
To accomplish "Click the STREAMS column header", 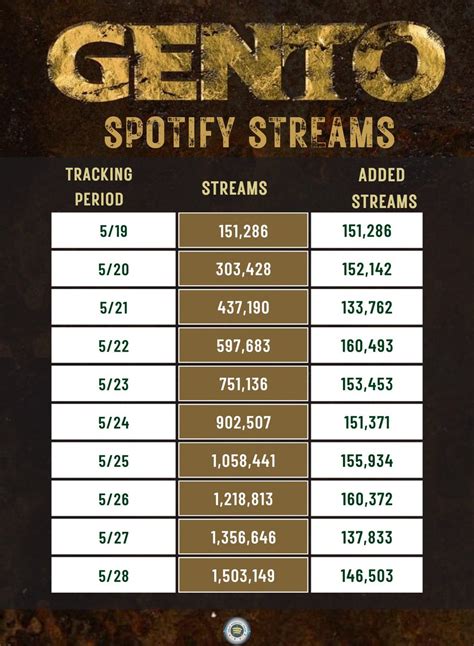I will 234,188.
